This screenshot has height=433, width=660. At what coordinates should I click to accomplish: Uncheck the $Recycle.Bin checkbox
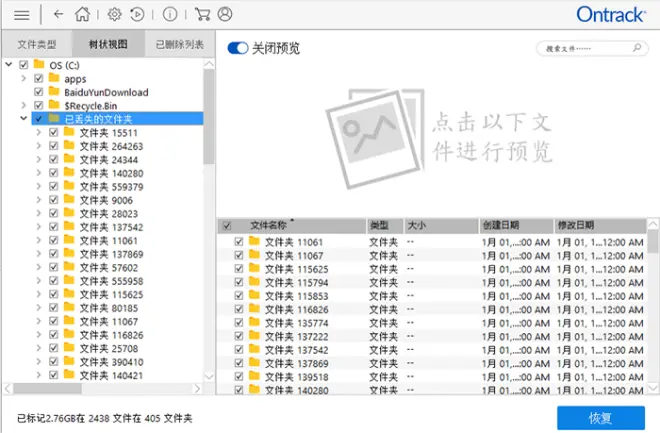[x=39, y=105]
